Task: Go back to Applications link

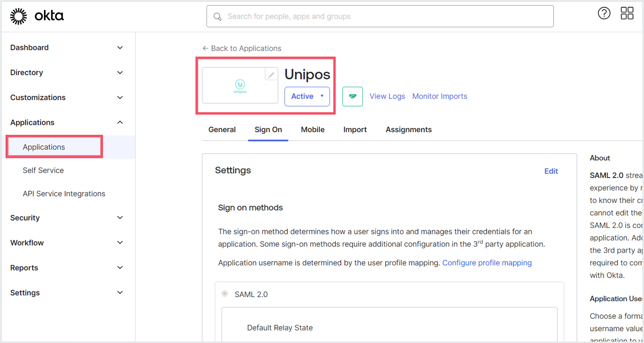Action: [242, 48]
